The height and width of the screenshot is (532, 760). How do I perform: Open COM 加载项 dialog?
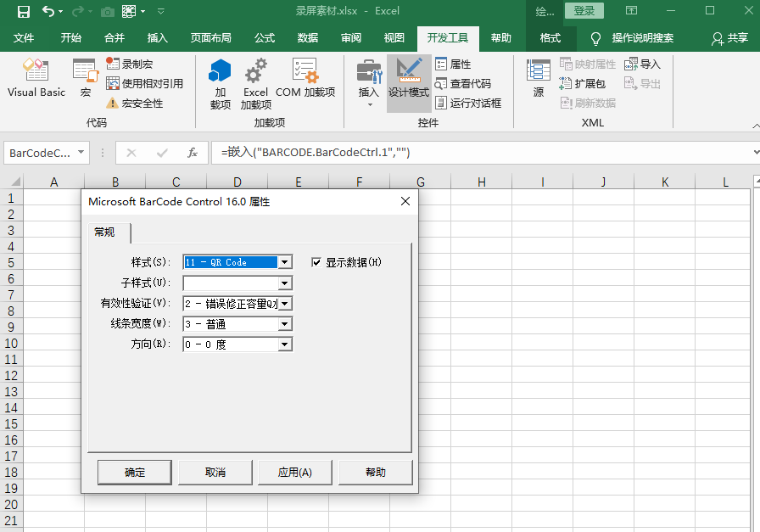[x=305, y=78]
